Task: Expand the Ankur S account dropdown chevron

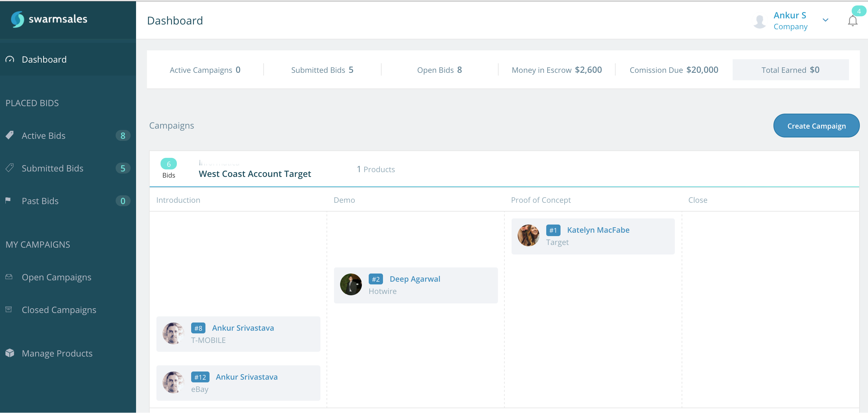Action: click(x=825, y=20)
